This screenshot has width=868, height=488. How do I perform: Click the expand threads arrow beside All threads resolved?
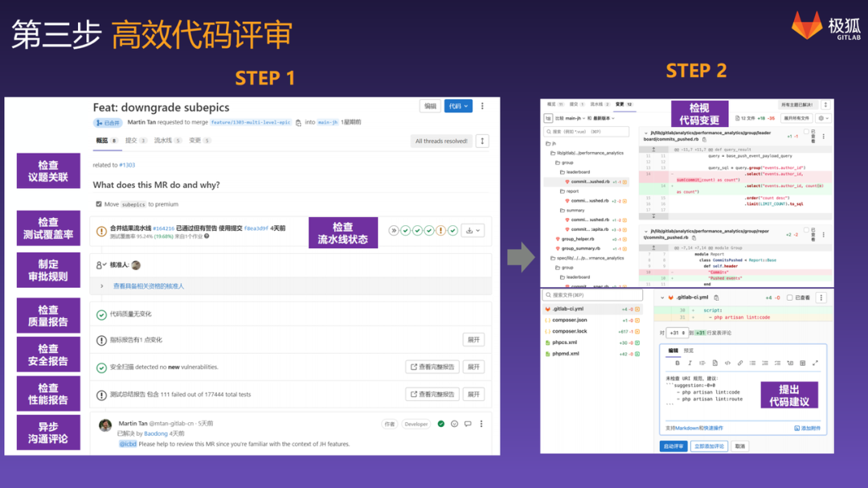pyautogui.click(x=482, y=141)
